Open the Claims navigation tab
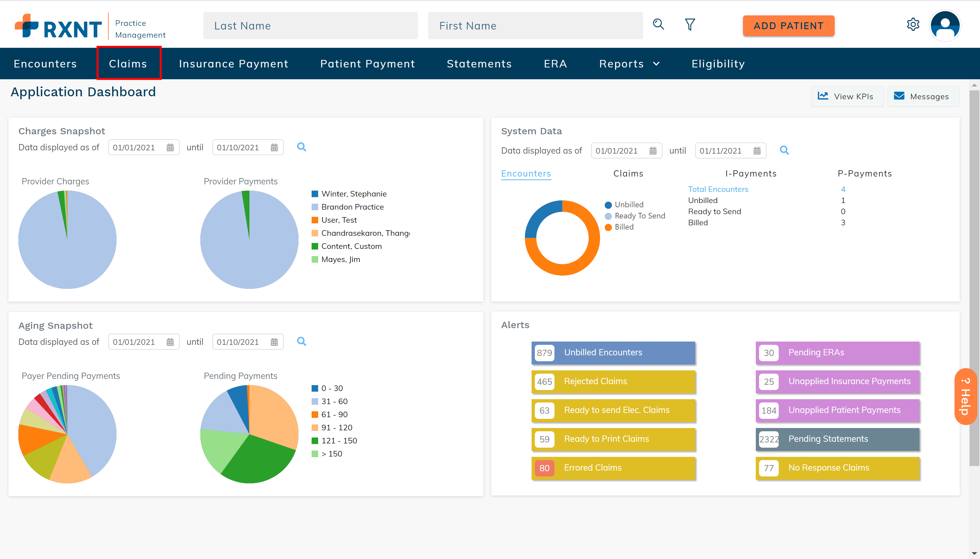This screenshot has height=559, width=980. point(128,64)
